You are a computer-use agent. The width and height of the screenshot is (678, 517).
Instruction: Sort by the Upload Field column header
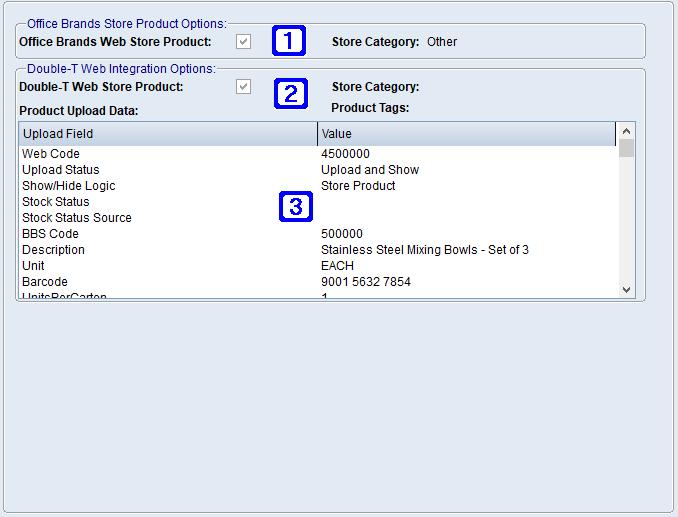click(x=167, y=134)
